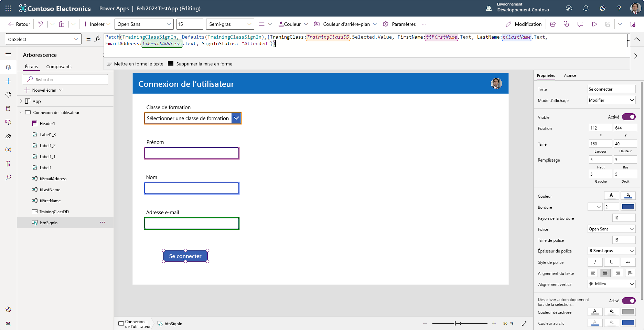Open the Comments icon in the header

pyautogui.click(x=580, y=24)
